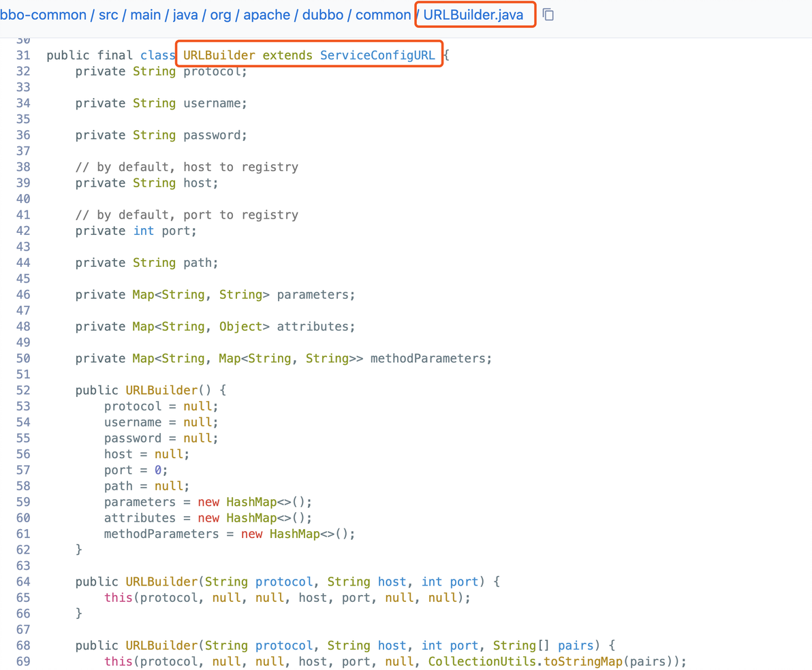Click 'attributes = new HashMap<>();' statement

[x=208, y=518]
